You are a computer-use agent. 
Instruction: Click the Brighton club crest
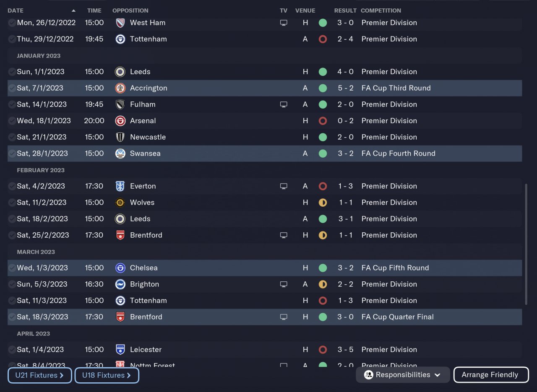[x=120, y=284]
